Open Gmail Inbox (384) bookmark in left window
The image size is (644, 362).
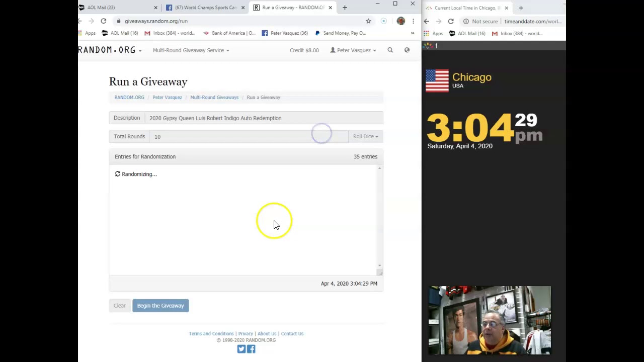(x=170, y=33)
